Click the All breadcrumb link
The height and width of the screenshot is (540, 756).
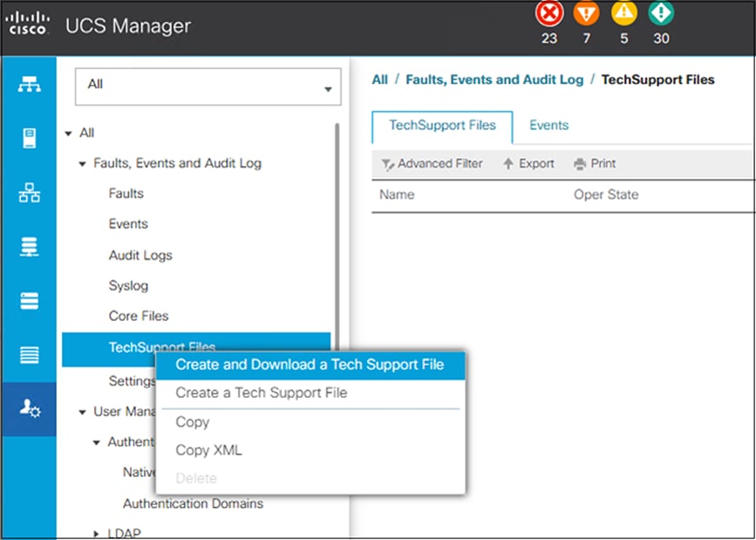380,79
